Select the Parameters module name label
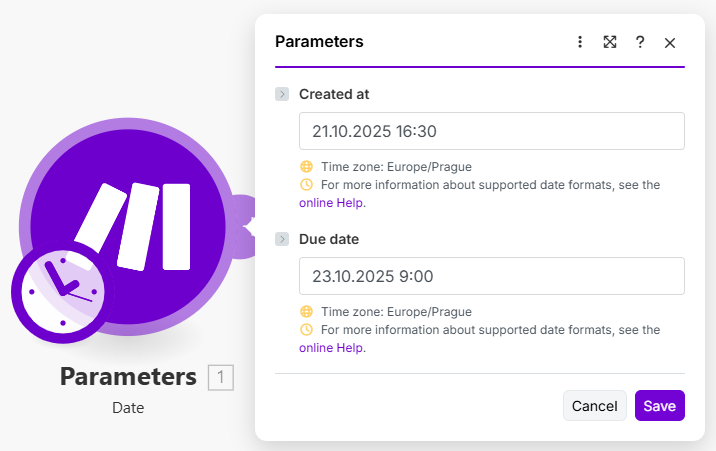Screen dimensions: 716x451 [x=128, y=377]
